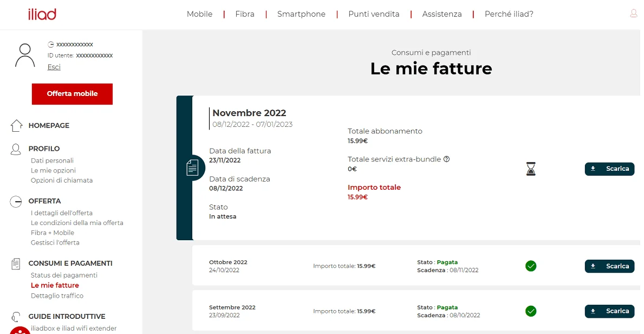The image size is (644, 334).
Task: Click the billing period 08/12/2022 - 07/01/2023
Action: click(252, 124)
